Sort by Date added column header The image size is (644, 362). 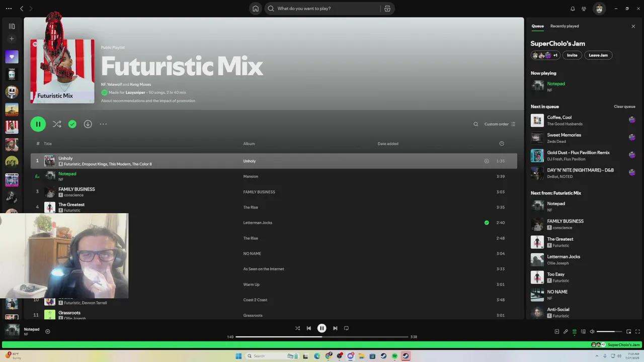click(x=388, y=144)
